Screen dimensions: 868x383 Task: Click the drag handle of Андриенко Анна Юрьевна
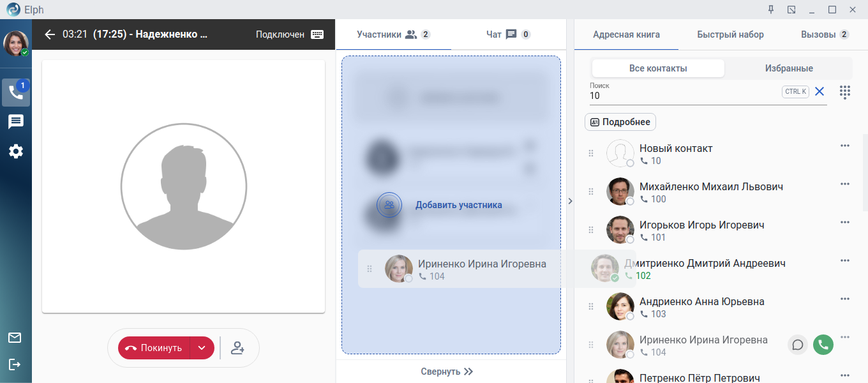[590, 306]
